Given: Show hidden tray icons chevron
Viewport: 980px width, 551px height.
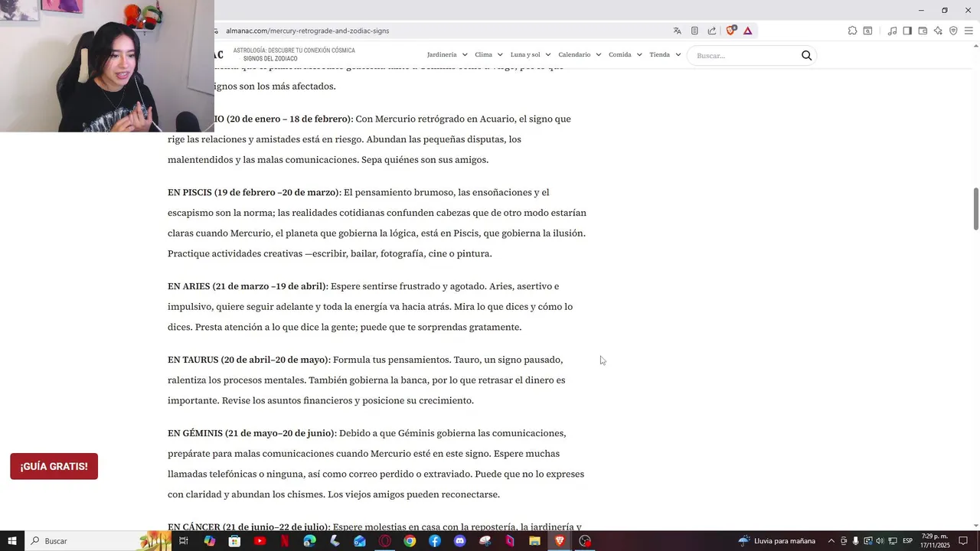Looking at the screenshot, I should [832, 541].
